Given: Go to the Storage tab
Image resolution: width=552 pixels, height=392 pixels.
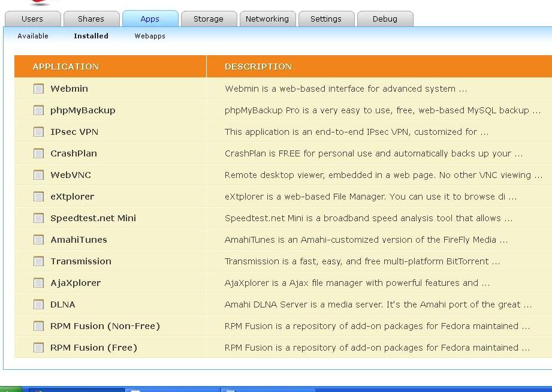Looking at the screenshot, I should (209, 19).
